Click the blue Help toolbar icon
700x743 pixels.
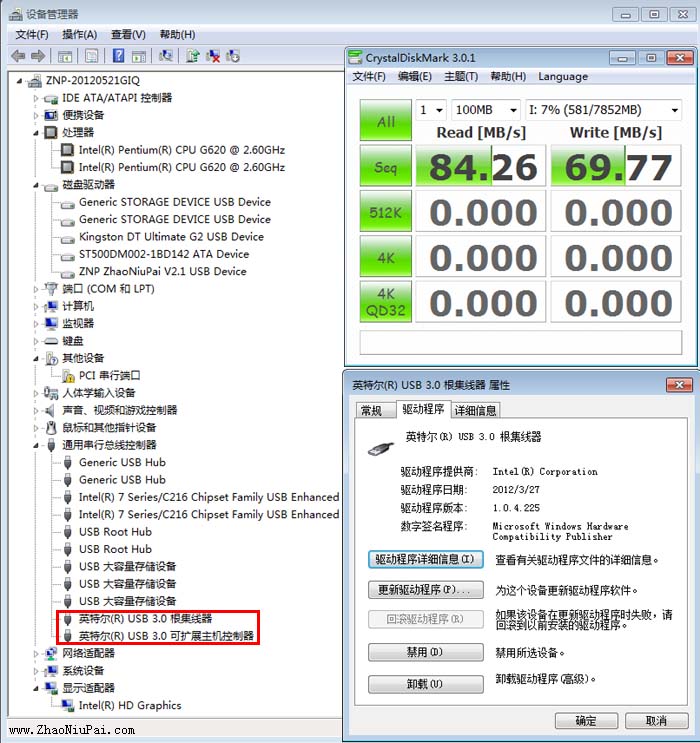tap(118, 55)
